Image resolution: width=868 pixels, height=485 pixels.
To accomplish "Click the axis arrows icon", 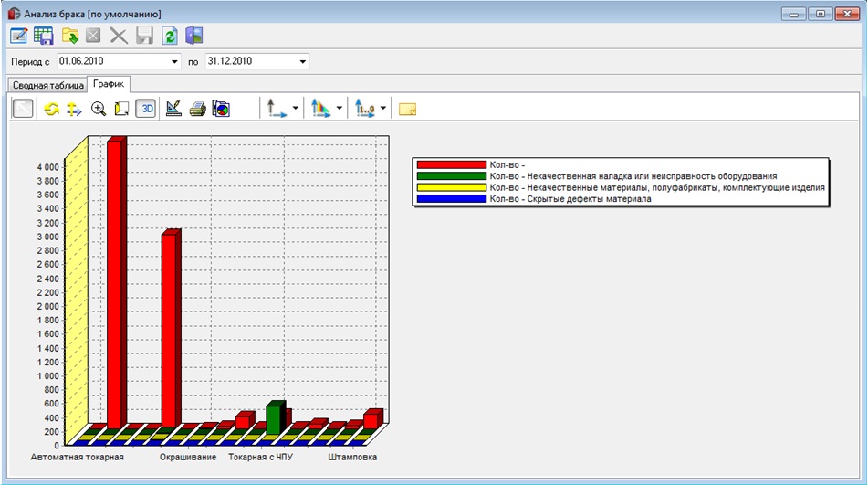I will coord(277,109).
